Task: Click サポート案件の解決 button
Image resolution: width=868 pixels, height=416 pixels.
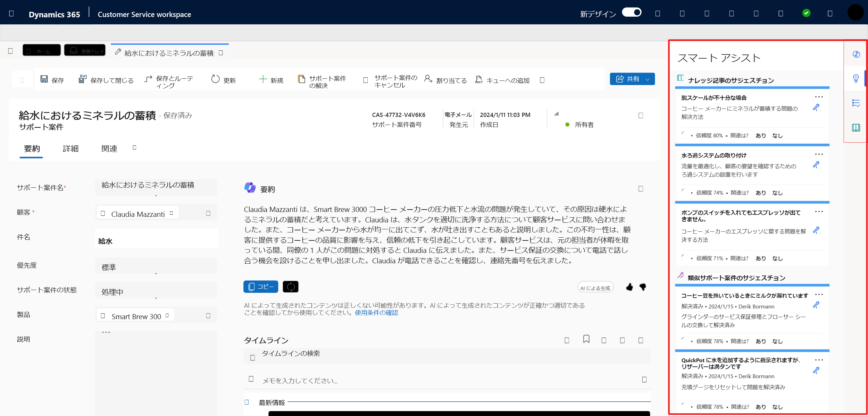Action: (x=322, y=82)
